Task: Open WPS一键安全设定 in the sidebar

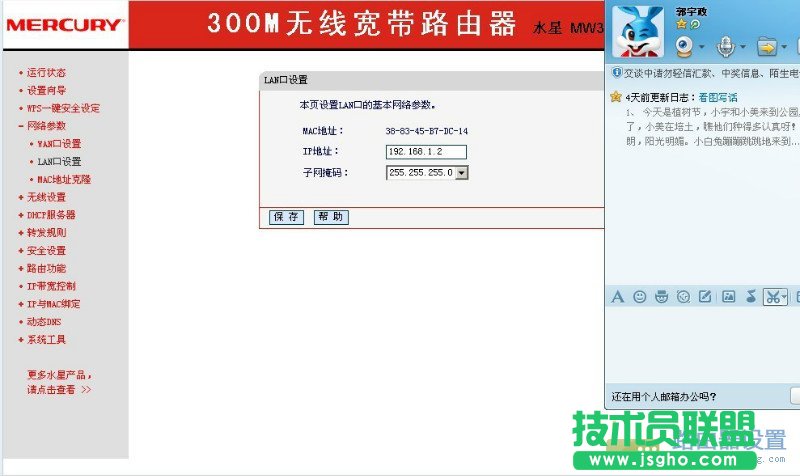Action: 63,108
